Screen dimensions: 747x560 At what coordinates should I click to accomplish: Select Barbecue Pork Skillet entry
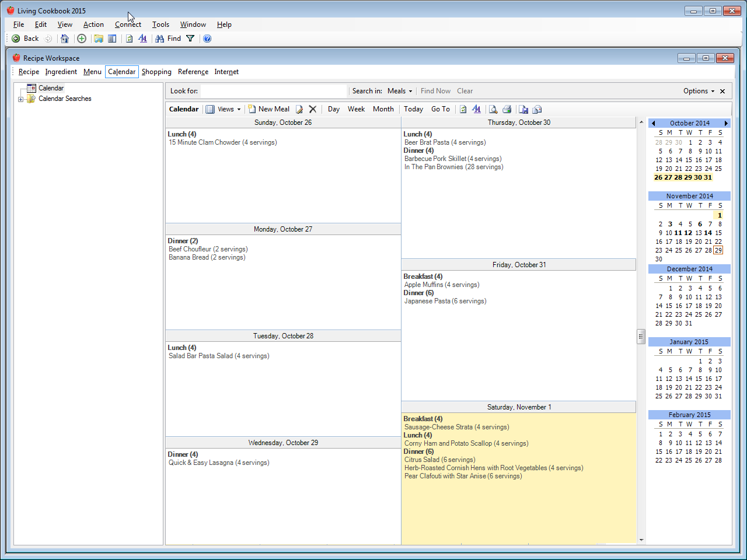point(453,159)
